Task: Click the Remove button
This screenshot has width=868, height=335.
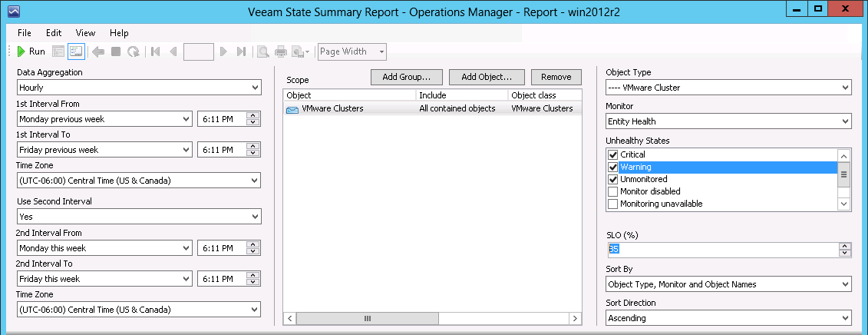Action: click(x=556, y=77)
